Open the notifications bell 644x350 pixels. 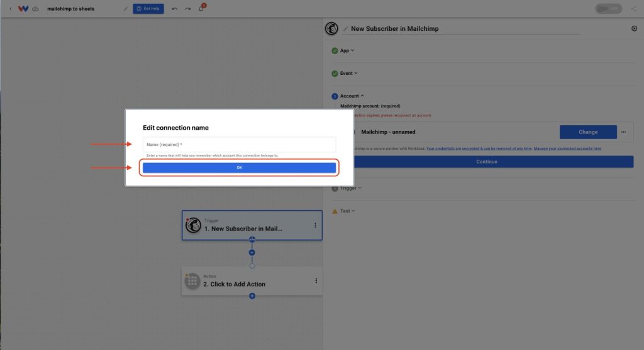[201, 8]
